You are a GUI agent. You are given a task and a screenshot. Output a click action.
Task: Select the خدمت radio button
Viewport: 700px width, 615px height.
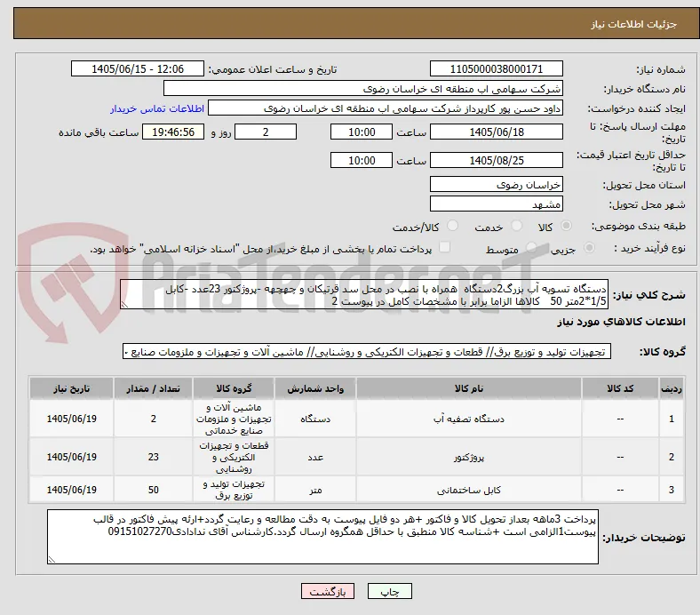click(516, 226)
